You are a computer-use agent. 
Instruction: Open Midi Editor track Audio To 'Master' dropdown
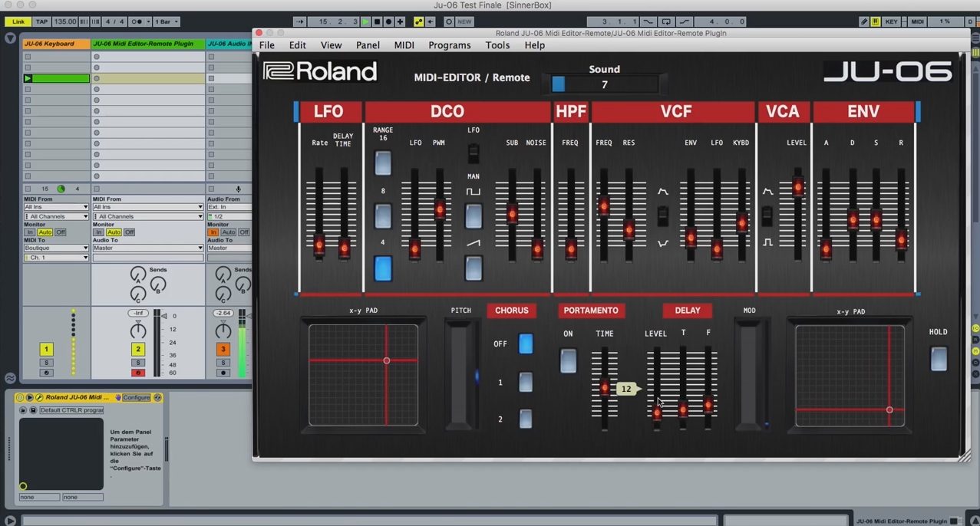147,248
